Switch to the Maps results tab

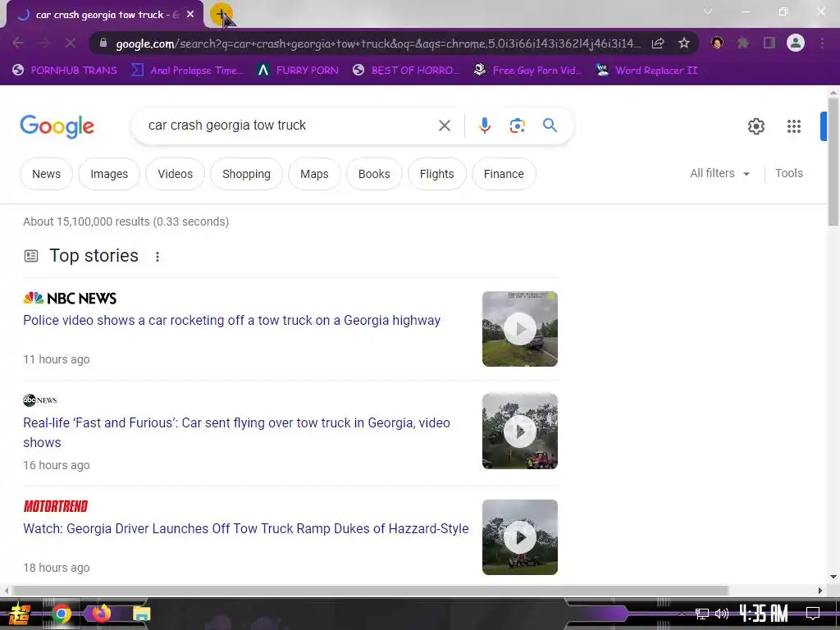[314, 174]
